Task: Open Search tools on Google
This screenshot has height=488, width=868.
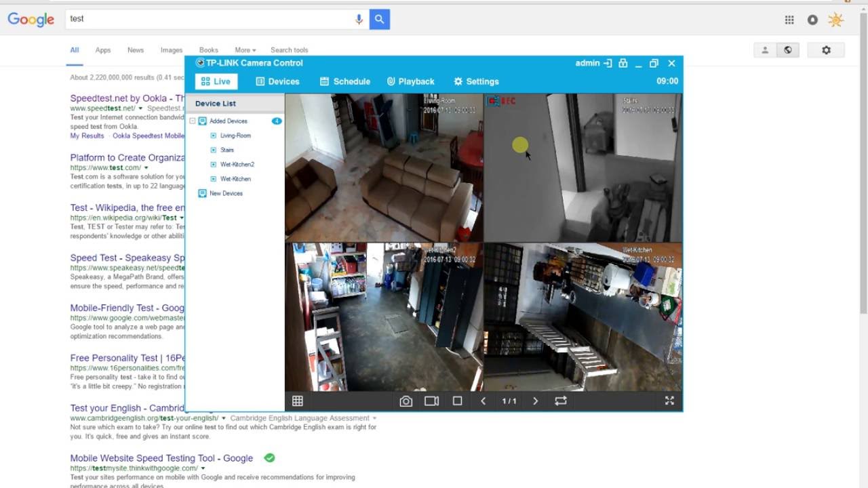Action: click(290, 50)
